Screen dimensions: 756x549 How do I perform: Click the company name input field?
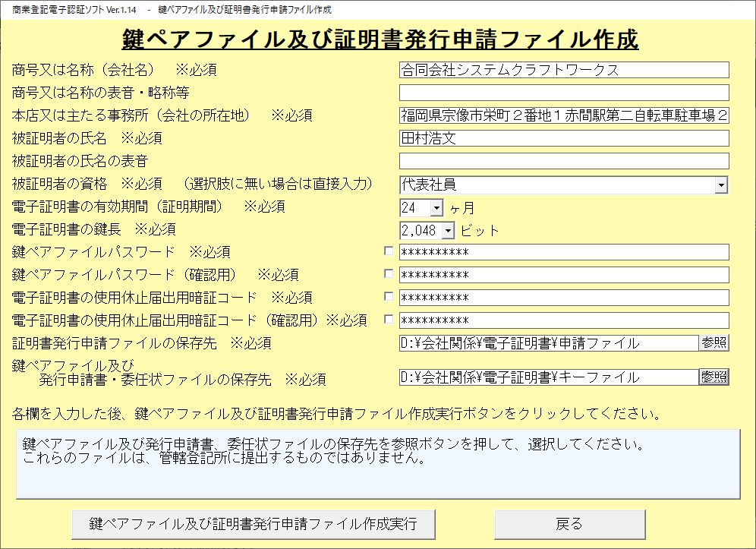pos(563,70)
